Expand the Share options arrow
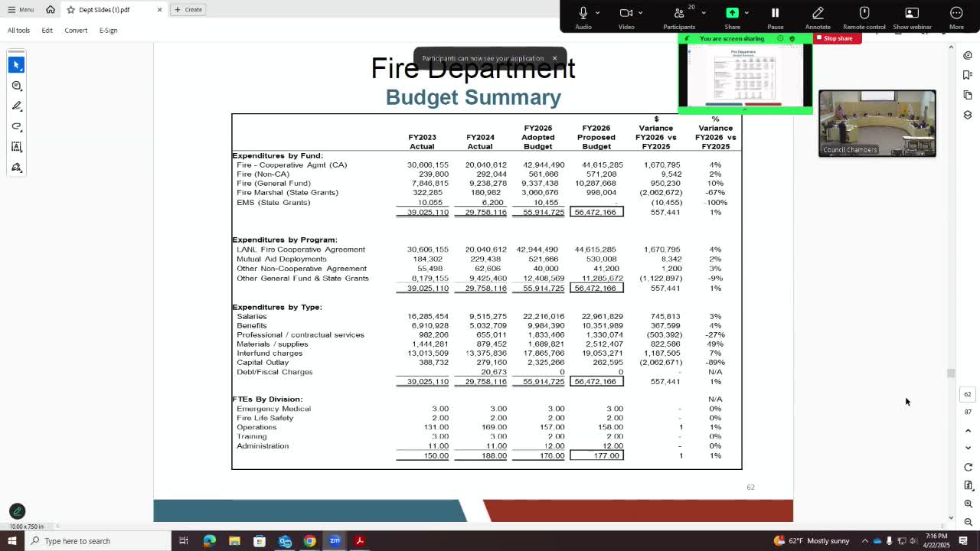 pos(746,13)
